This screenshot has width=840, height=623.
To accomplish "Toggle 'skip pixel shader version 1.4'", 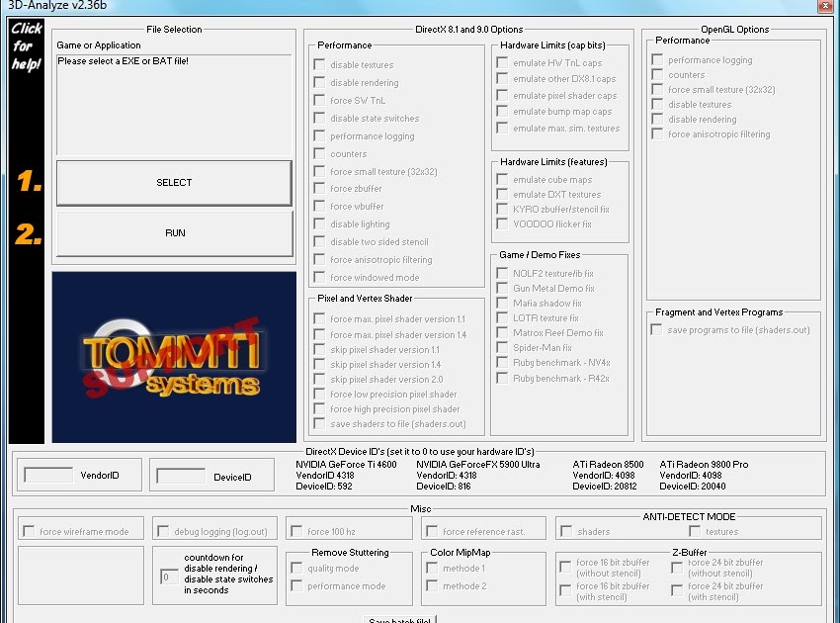I will coord(319,364).
